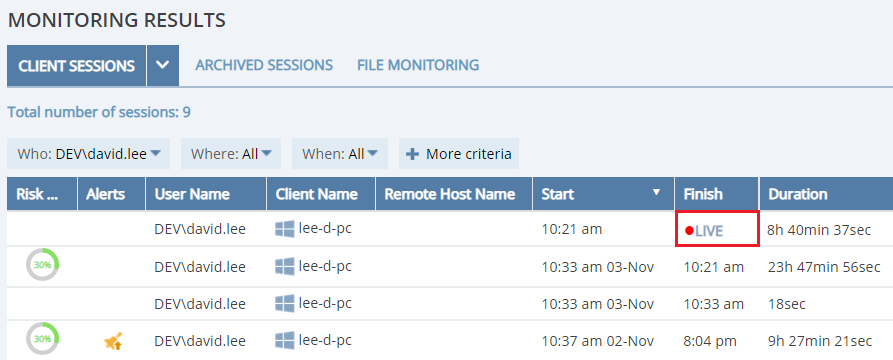Click the 30% risk circle for the 23h 47min session
Screen dimensions: 893x360
[x=42, y=265]
